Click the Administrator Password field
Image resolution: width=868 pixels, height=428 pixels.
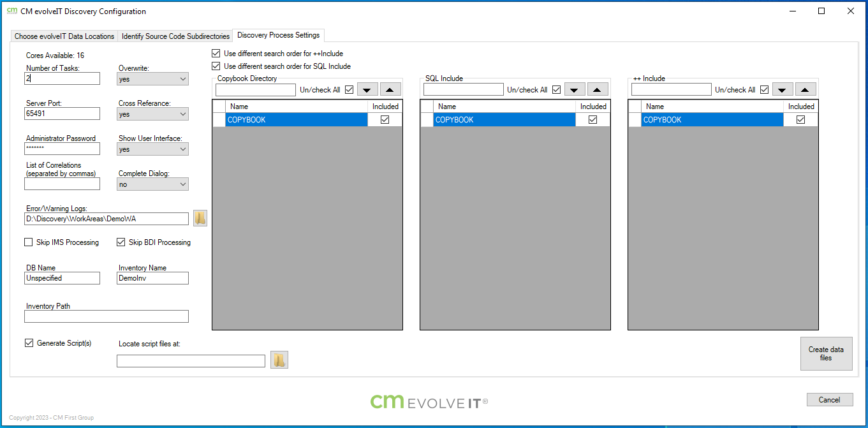[63, 149]
